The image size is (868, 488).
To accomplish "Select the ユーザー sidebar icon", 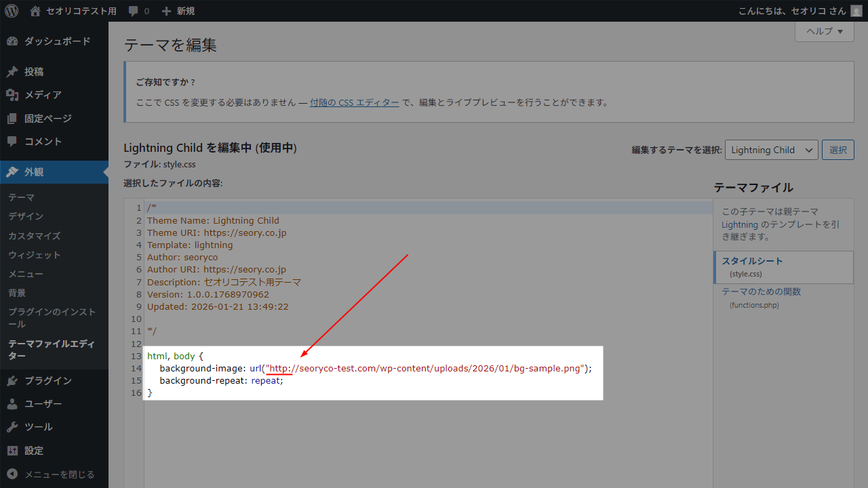I will pos(12,403).
